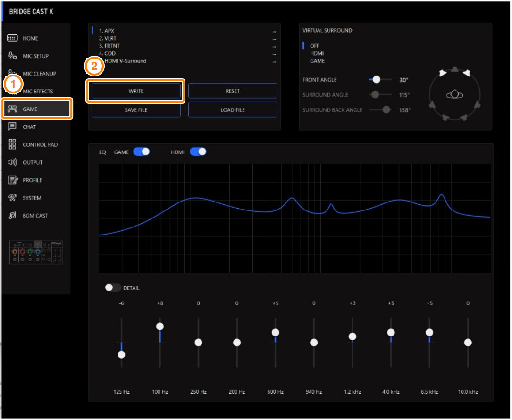This screenshot has height=420, width=512.
Task: Click LOAD FILE to import settings
Action: pos(233,109)
